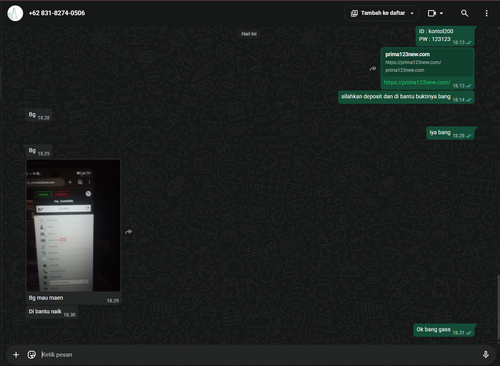Forward the received image
This screenshot has width=500, height=366.
click(129, 232)
